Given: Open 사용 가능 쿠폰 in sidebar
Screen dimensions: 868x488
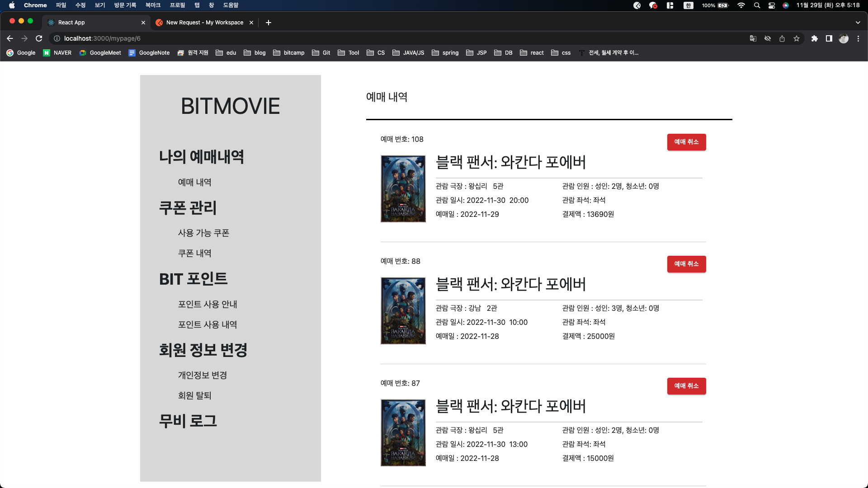Looking at the screenshot, I should tap(203, 233).
